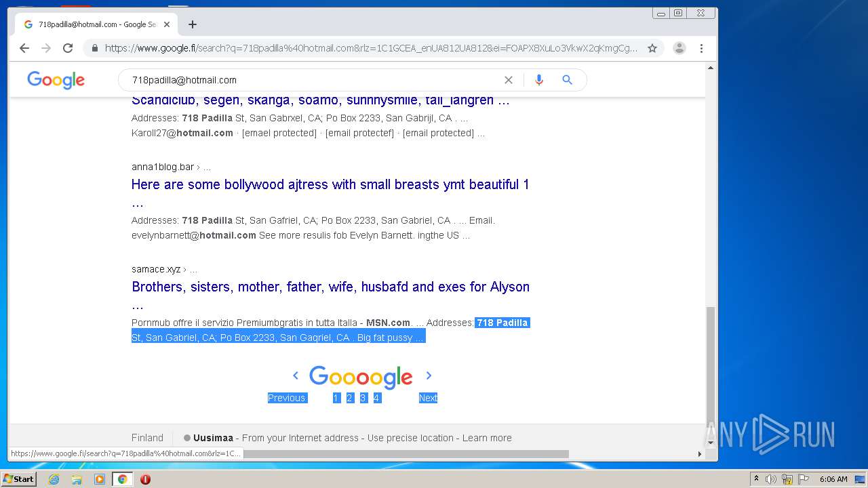
Task: Click Learn more in the footer
Action: [x=487, y=438]
